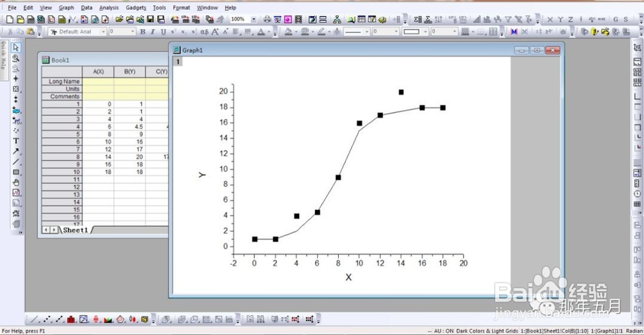This screenshot has height=335, width=644.
Task: Click the New Workbook icon
Action: point(31,19)
